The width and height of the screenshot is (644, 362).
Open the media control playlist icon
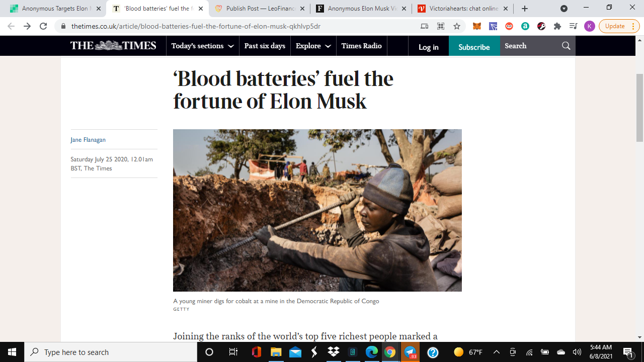click(x=573, y=26)
